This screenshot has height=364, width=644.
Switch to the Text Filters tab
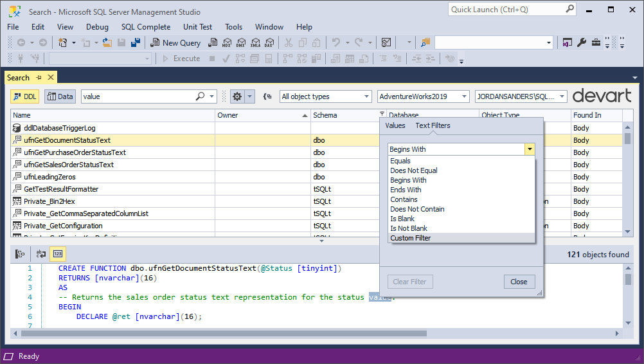click(x=433, y=125)
